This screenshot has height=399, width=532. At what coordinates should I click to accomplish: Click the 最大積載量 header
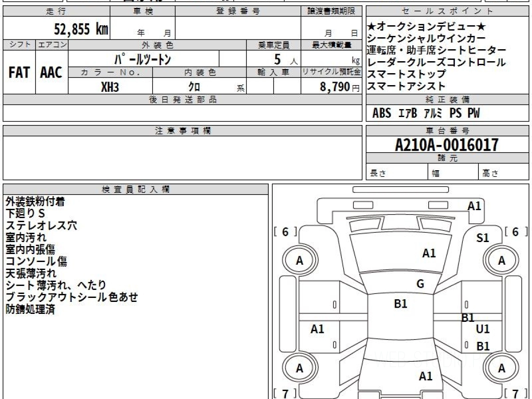(332, 45)
